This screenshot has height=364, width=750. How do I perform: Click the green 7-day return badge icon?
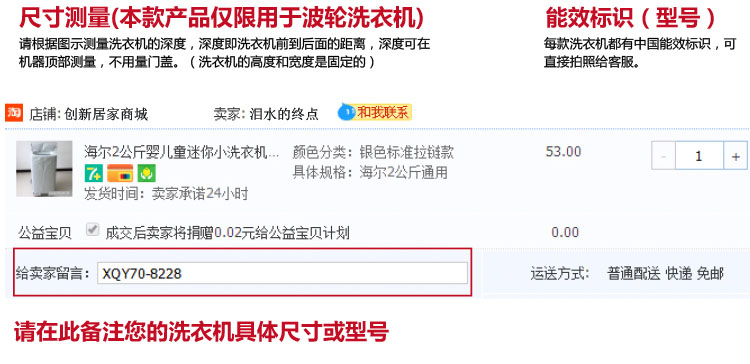click(x=94, y=173)
